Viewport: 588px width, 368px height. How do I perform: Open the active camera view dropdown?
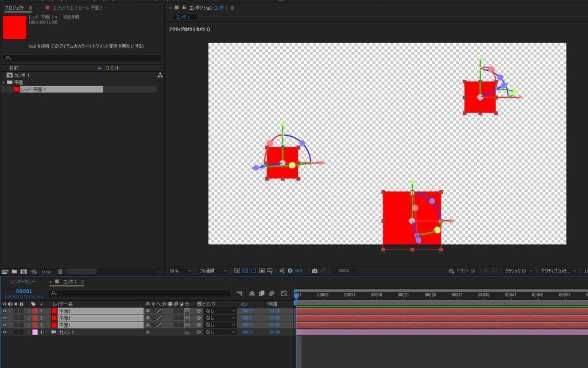(x=558, y=271)
